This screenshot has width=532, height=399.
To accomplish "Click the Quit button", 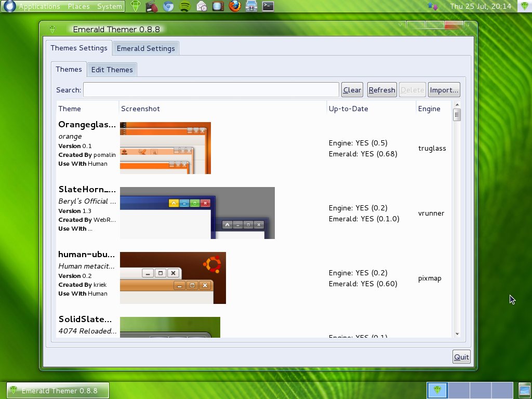I will pos(461,357).
